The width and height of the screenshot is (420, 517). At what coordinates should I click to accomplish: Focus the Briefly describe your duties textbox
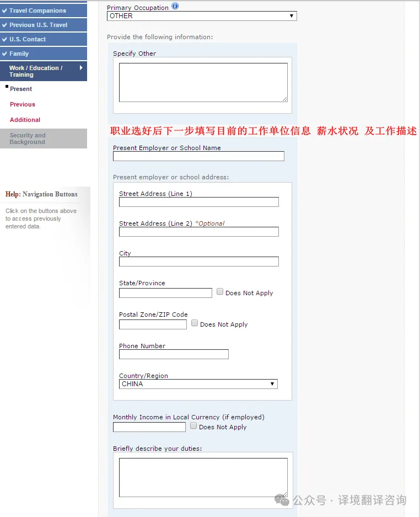203,477
